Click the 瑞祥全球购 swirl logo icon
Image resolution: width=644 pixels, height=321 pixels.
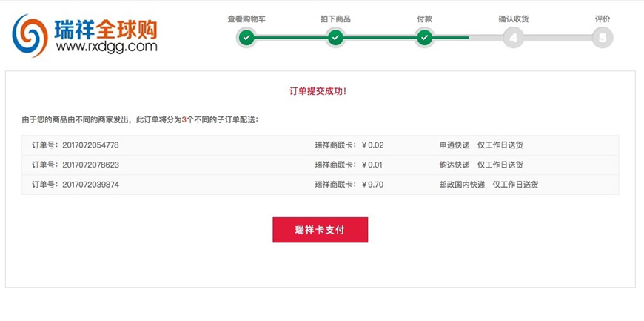[30, 36]
